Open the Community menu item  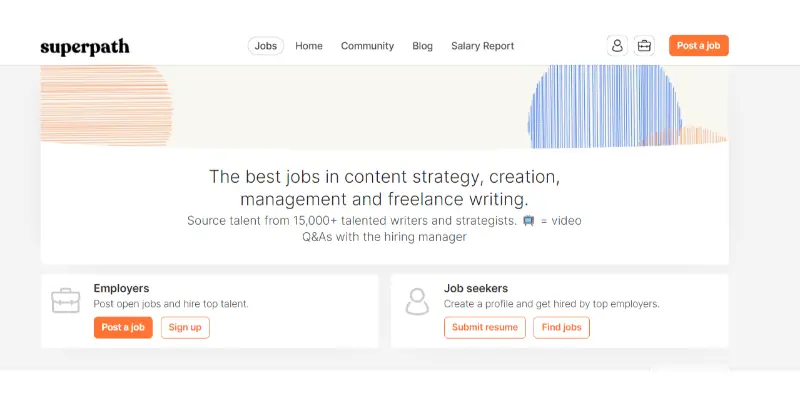367,46
